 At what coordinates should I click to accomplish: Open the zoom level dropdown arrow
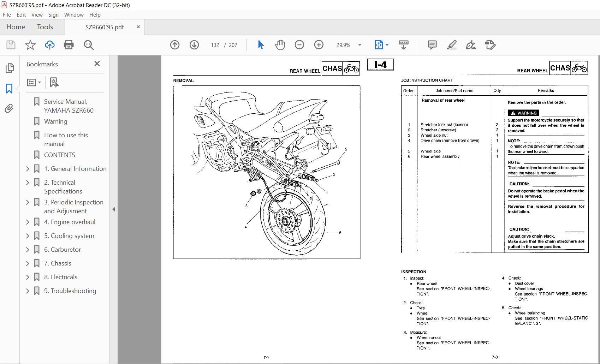[x=360, y=45]
